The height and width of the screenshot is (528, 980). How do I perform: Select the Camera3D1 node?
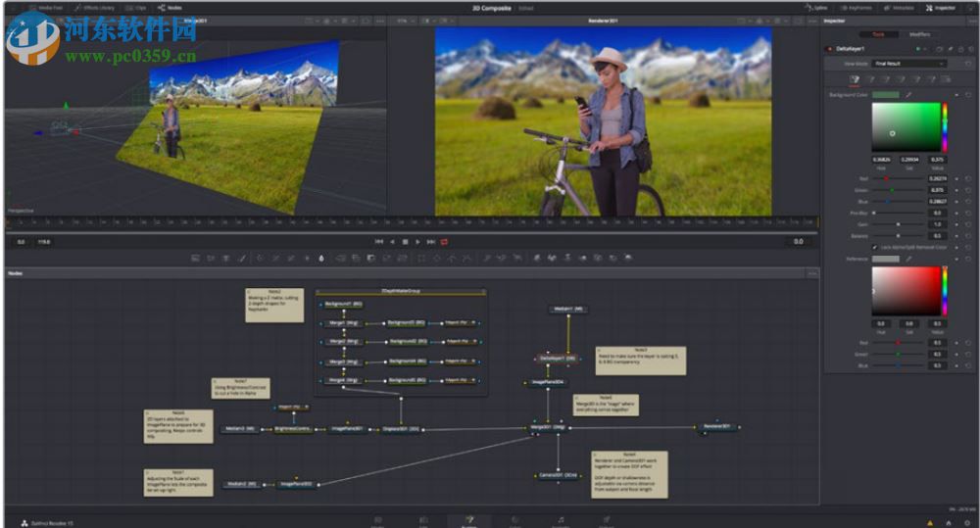(x=558, y=475)
